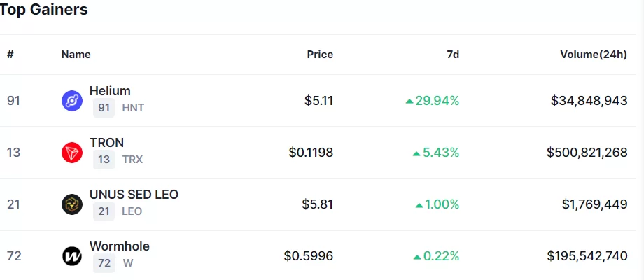Image resolution: width=644 pixels, height=280 pixels.
Task: Click the TRON red logo icon
Action: (x=72, y=153)
